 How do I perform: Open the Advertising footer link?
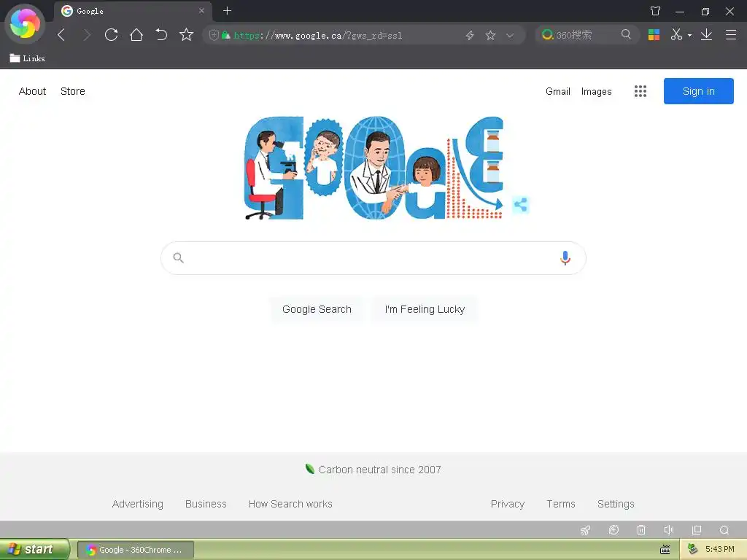pos(138,504)
